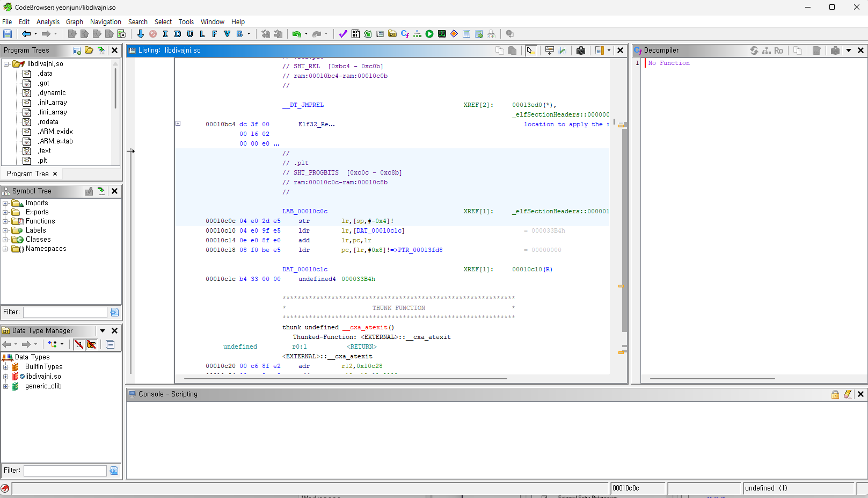This screenshot has height=498, width=868.
Task: Open the Data Type Manager toolbar icon
Action: (392, 34)
